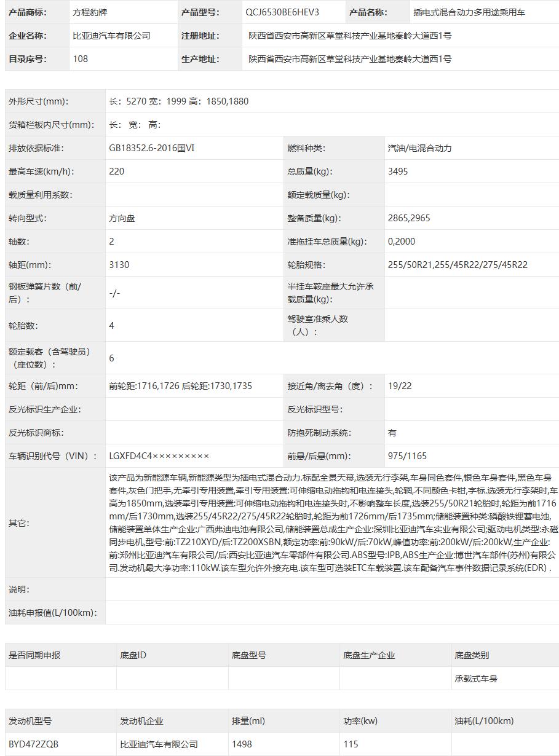559x756 pixels.
Task: Select approach/departure angle value 19/22
Action: pyautogui.click(x=400, y=386)
